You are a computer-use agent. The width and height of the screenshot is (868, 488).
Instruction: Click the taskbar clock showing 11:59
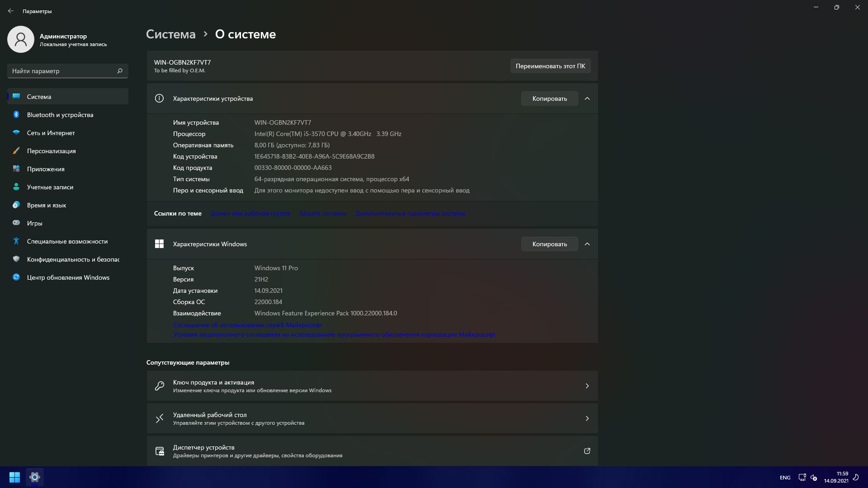[x=836, y=477]
